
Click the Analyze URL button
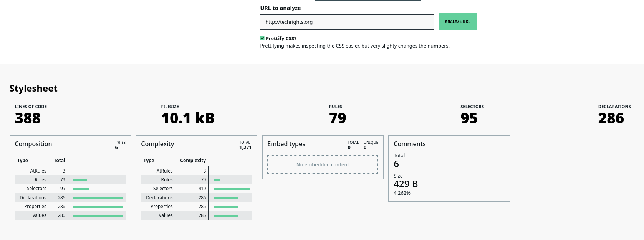click(457, 21)
